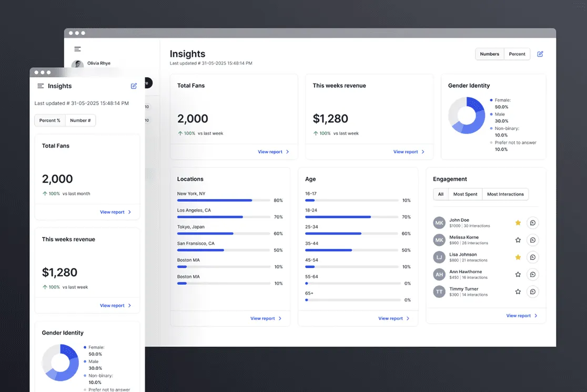587x392 pixels.
Task: Open chat with Melissa Korne
Action: click(532, 240)
